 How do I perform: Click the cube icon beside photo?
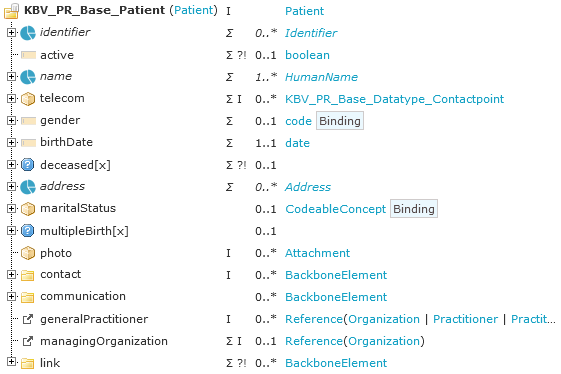tap(28, 253)
